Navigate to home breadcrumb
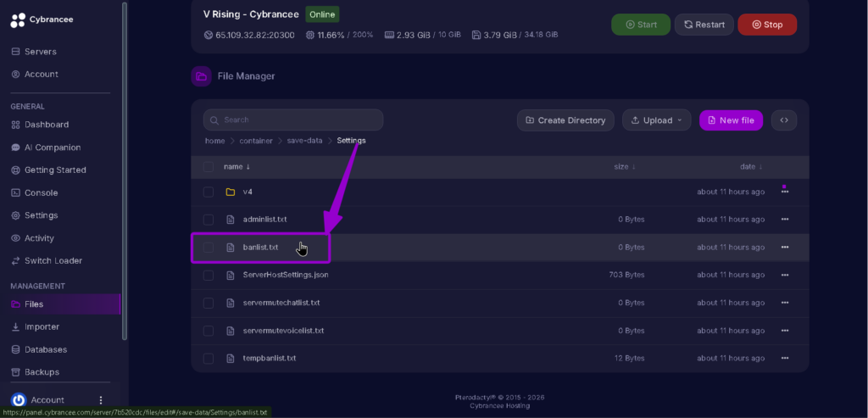Image resolution: width=868 pixels, height=418 pixels. [x=214, y=141]
